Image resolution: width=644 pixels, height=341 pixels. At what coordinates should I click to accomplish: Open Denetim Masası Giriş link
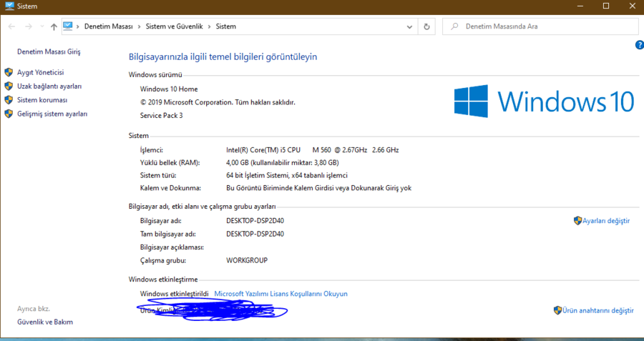(x=49, y=51)
